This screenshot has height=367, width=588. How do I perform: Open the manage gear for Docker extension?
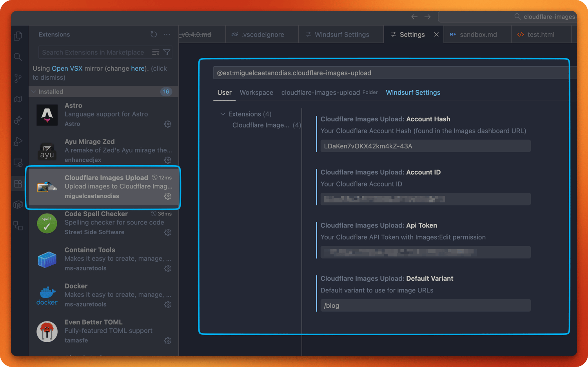(168, 305)
